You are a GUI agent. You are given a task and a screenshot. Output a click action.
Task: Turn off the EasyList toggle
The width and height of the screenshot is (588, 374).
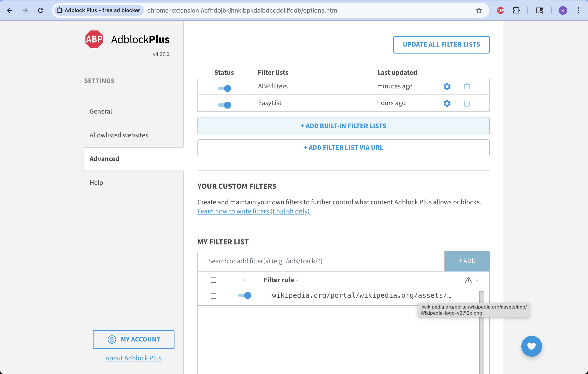[225, 105]
